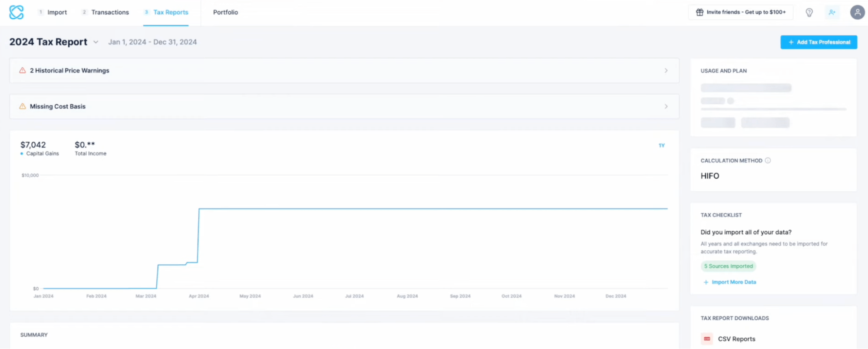Click the Missing Cost Basis warning icon
The width and height of the screenshot is (868, 349).
click(x=22, y=106)
